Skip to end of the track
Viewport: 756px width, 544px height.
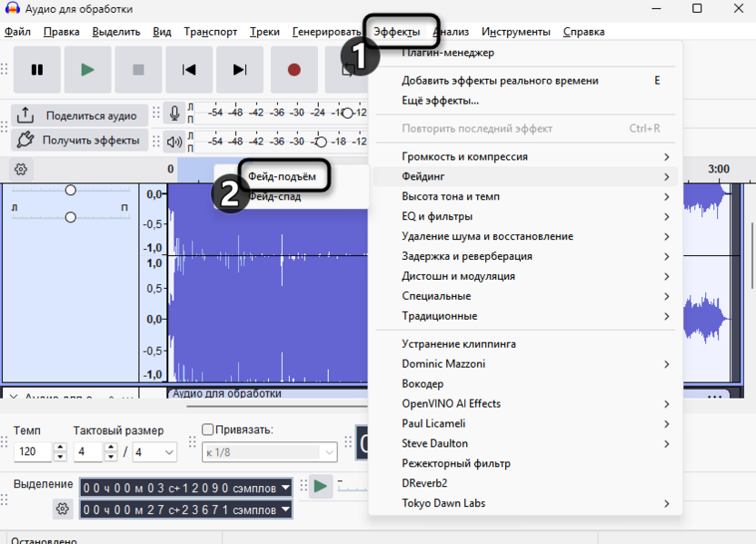click(x=240, y=70)
